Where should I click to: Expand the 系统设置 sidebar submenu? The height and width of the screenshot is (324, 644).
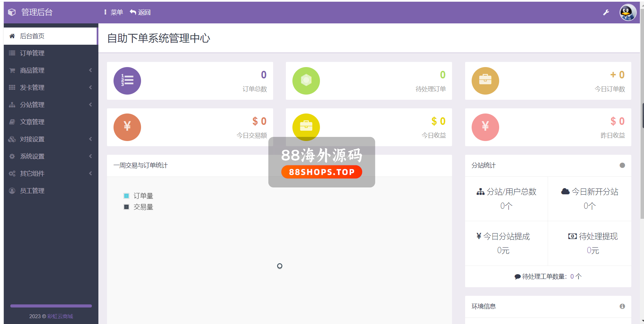point(51,156)
